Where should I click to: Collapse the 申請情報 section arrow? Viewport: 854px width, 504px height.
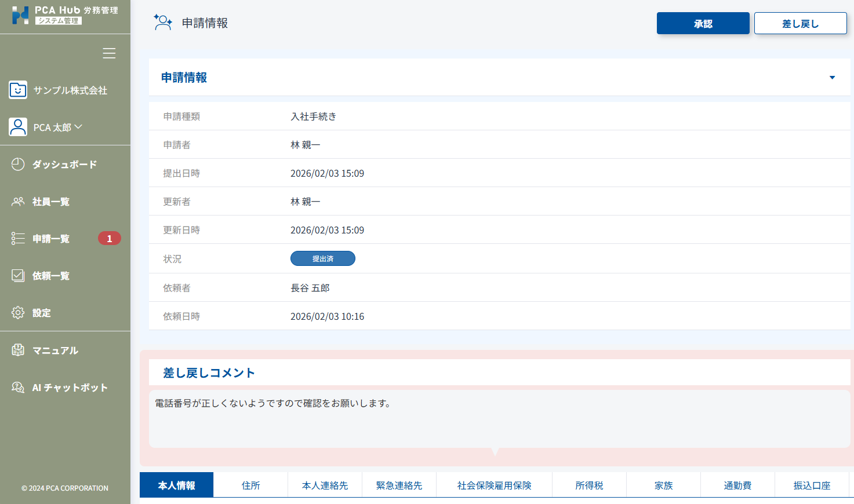point(832,78)
